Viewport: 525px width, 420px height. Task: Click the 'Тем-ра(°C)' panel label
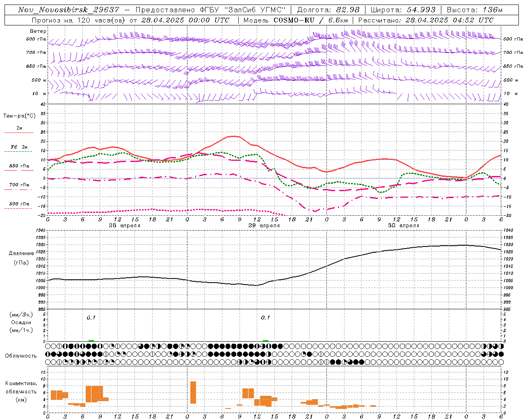pyautogui.click(x=20, y=116)
